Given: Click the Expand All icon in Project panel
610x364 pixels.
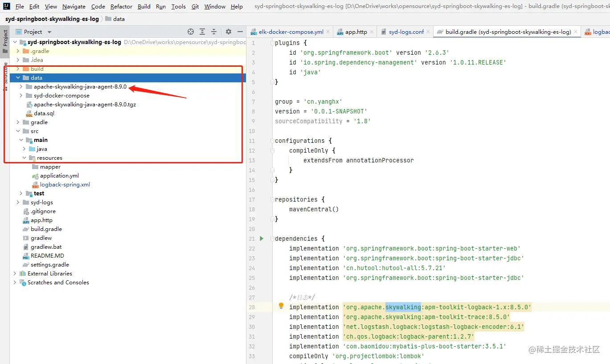Looking at the screenshot, I should [x=202, y=32].
